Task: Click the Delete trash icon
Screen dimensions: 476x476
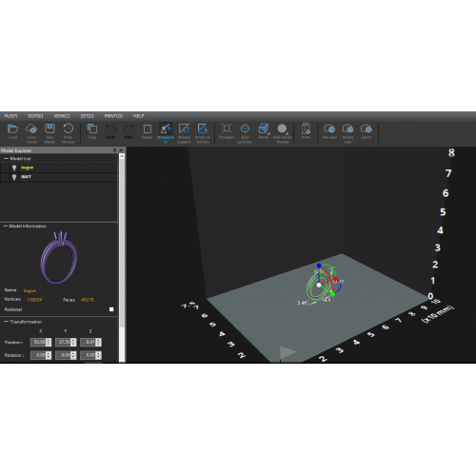Action: click(148, 129)
